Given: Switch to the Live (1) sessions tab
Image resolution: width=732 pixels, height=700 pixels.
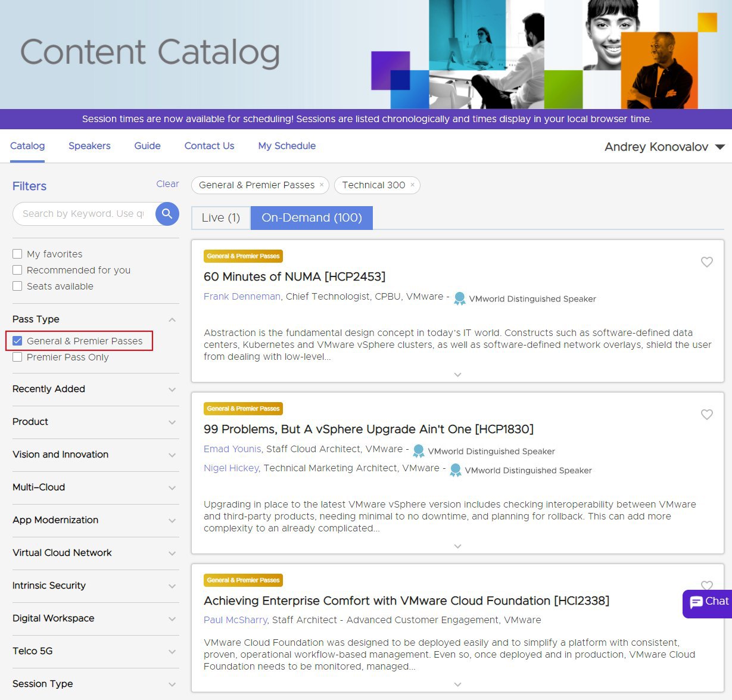Looking at the screenshot, I should 221,217.
